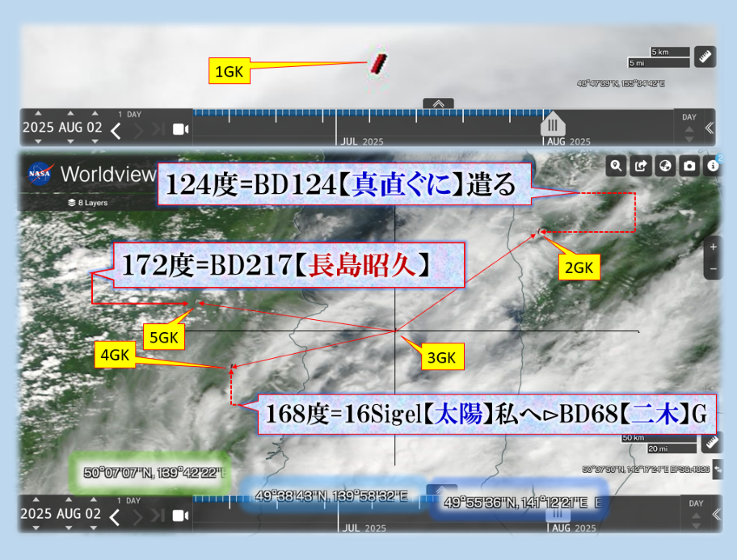
Task: Zoom in the map with plus button
Action: [x=713, y=246]
